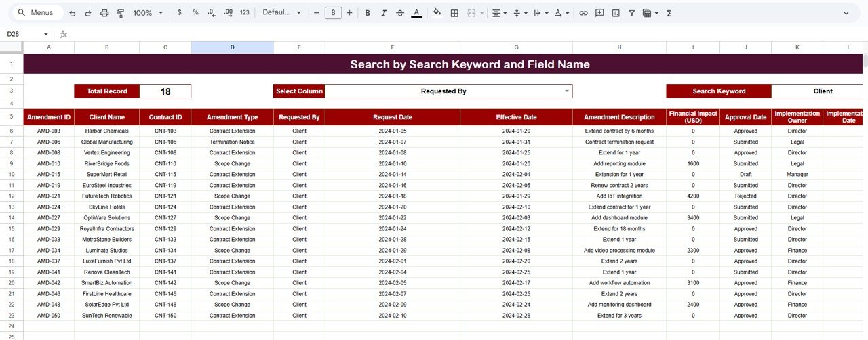868x340 pixels.
Task: Toggle bold formatting
Action: [x=368, y=13]
